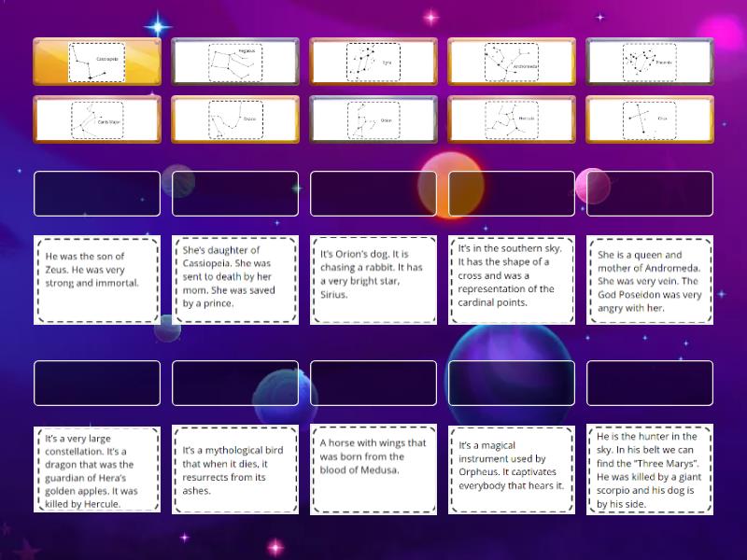Screen dimensions: 747x560
Task: Select the slot above the dragon guardian description
Action: tap(97, 383)
